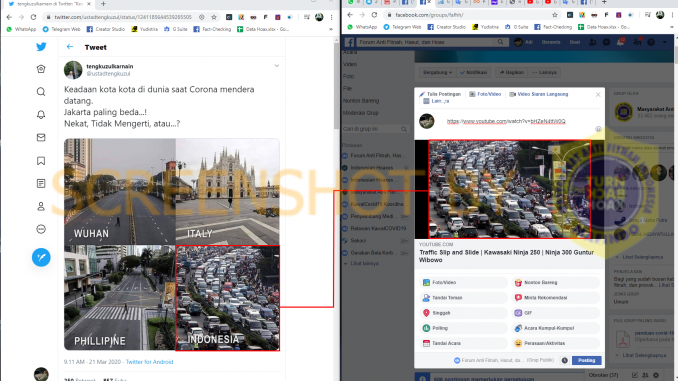
Task: Go back using arrow beside Tweet heading
Action: coord(70,47)
